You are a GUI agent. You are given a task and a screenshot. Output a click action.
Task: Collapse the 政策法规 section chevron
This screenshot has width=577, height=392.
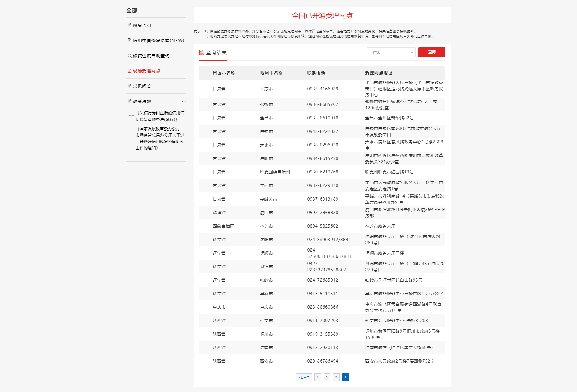click(184, 101)
